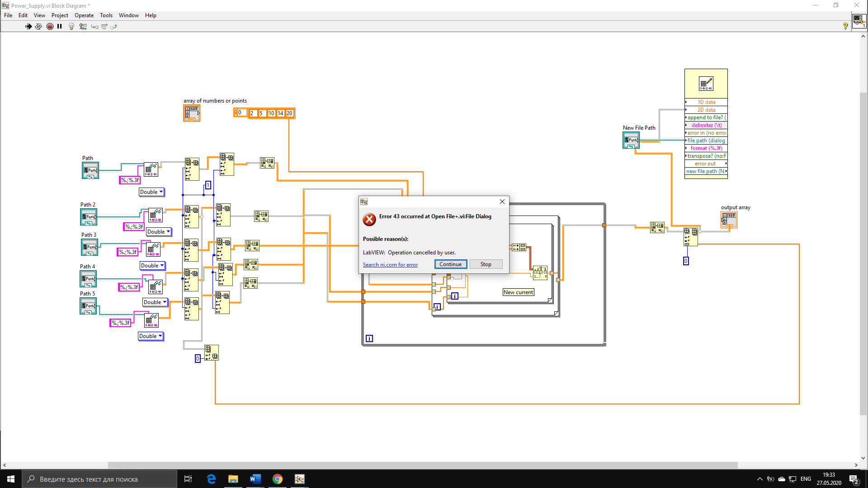Toggle Retain Wire Values button
This screenshot has width=868, height=488.
point(83,27)
